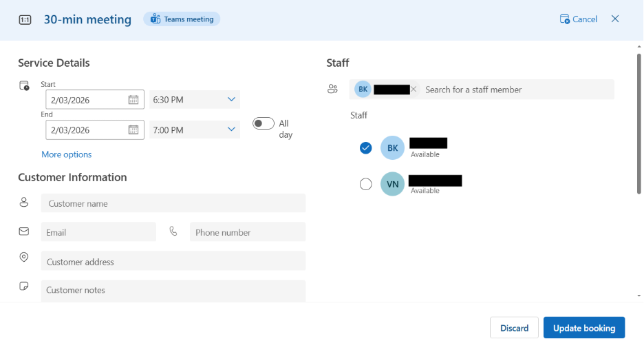Open the End date calendar picker

[x=133, y=130]
